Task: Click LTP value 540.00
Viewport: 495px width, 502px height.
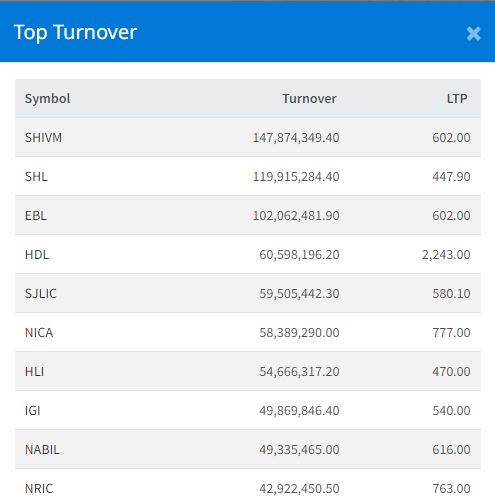Action: pyautogui.click(x=451, y=411)
